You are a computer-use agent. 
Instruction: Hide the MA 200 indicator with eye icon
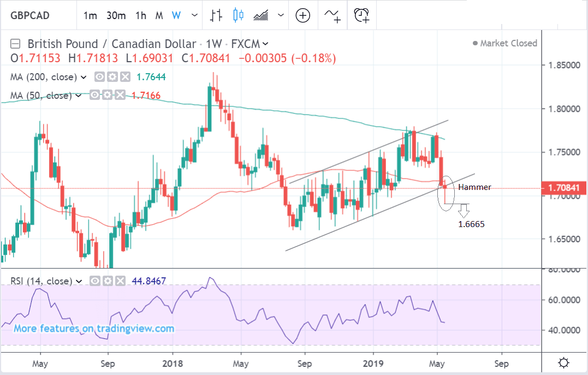click(100, 77)
